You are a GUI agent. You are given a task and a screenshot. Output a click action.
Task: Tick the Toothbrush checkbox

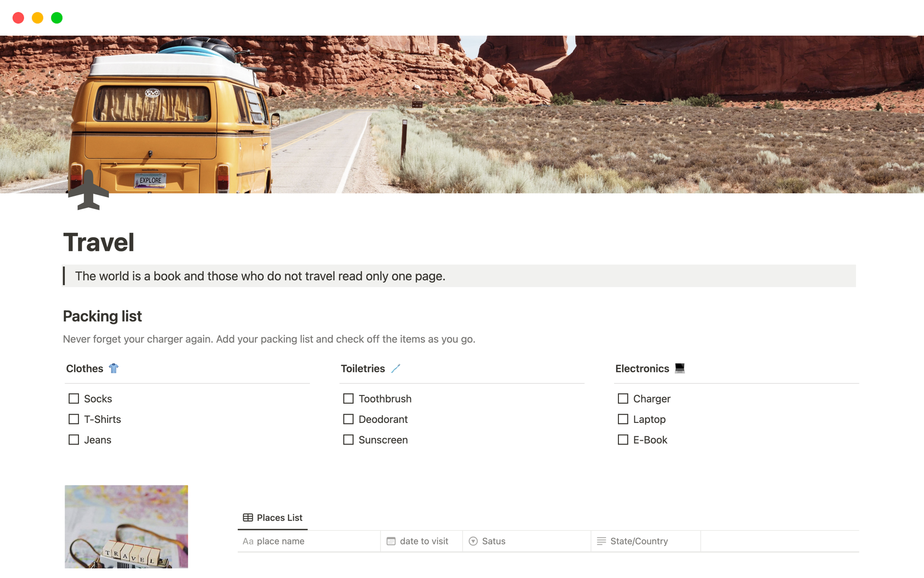click(348, 399)
